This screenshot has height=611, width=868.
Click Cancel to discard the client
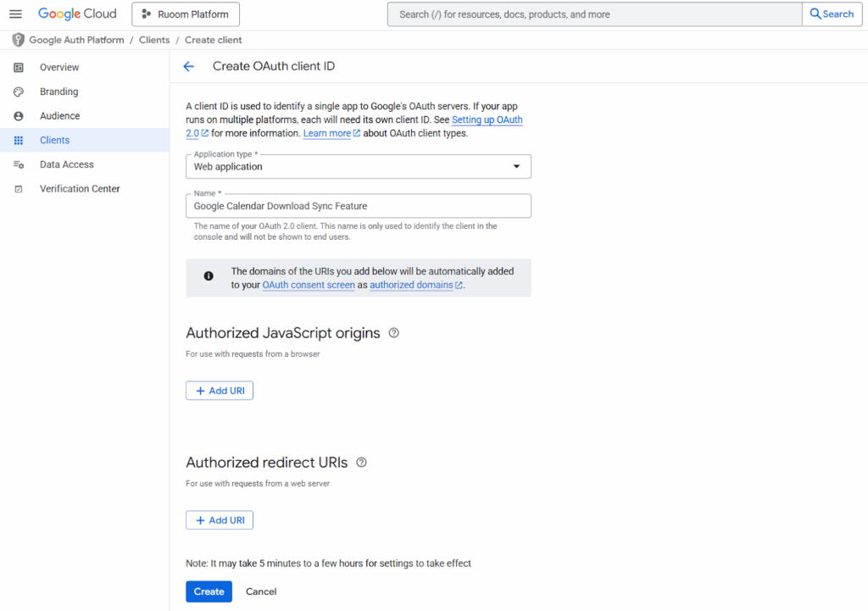tap(261, 592)
